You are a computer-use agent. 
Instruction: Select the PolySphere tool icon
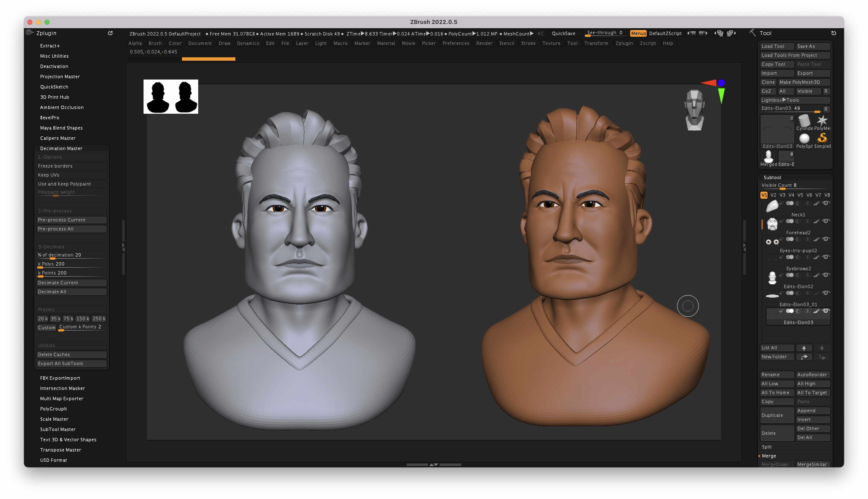click(x=804, y=140)
